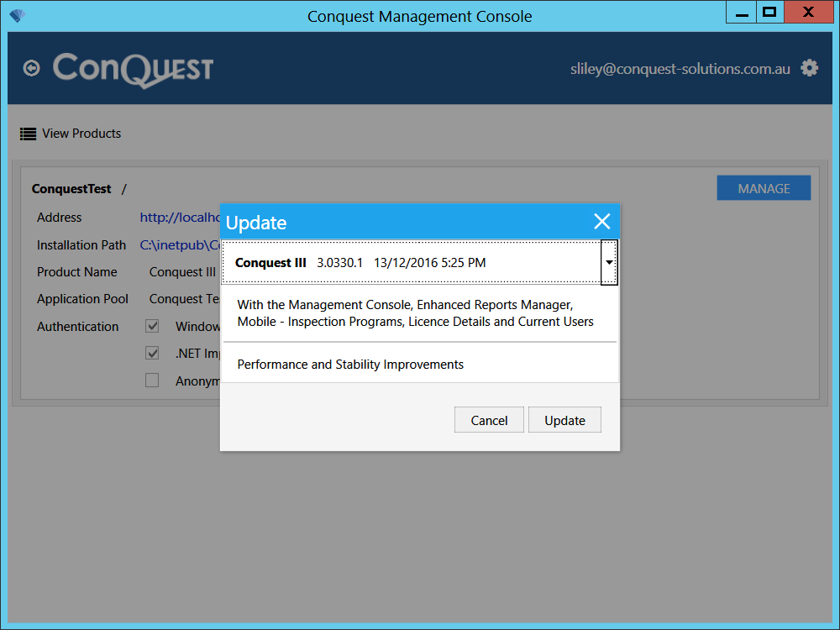
Task: Select the Management Console release notes text
Action: click(x=416, y=312)
